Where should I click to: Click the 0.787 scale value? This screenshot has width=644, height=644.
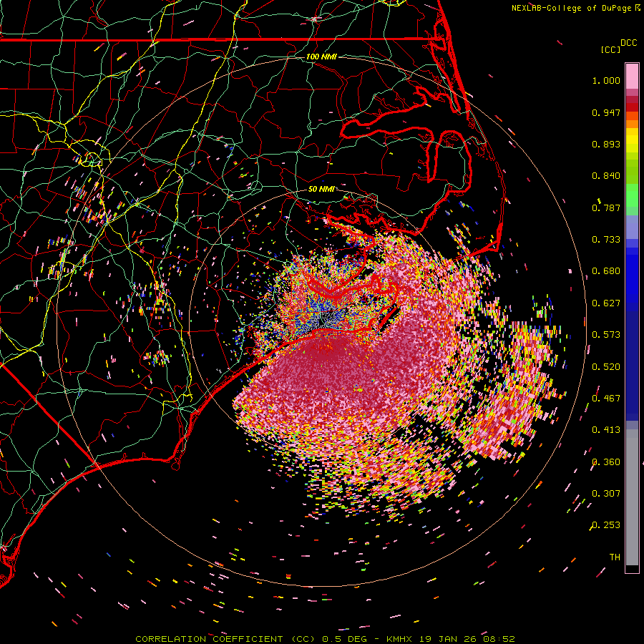coord(606,208)
